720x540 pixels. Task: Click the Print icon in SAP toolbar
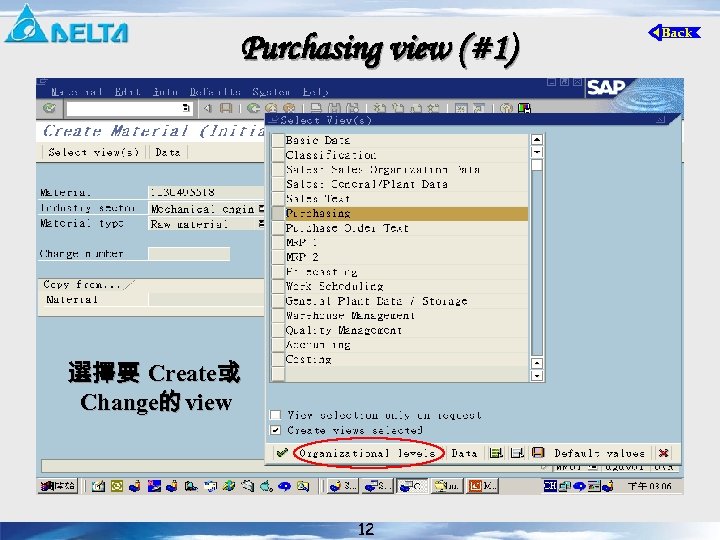pyautogui.click(x=316, y=108)
